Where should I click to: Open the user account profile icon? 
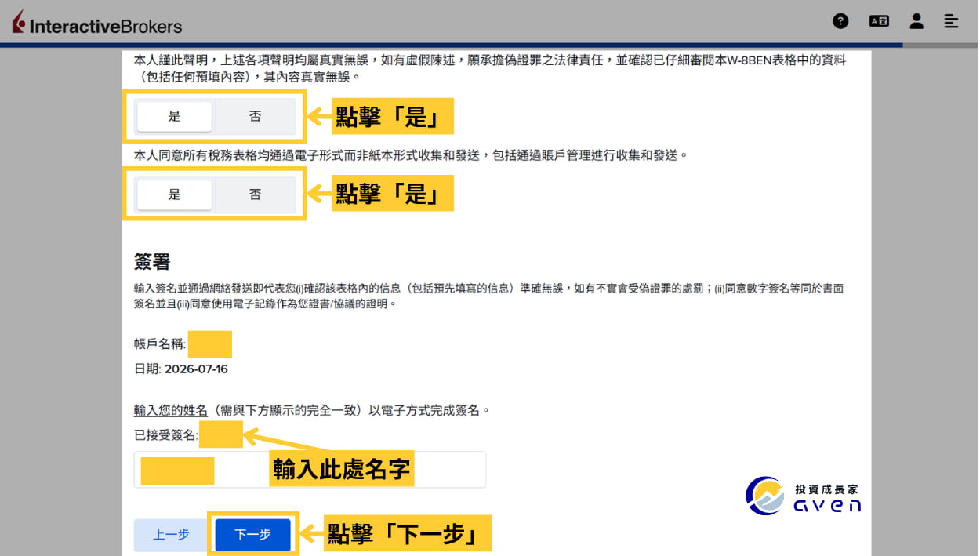(916, 21)
